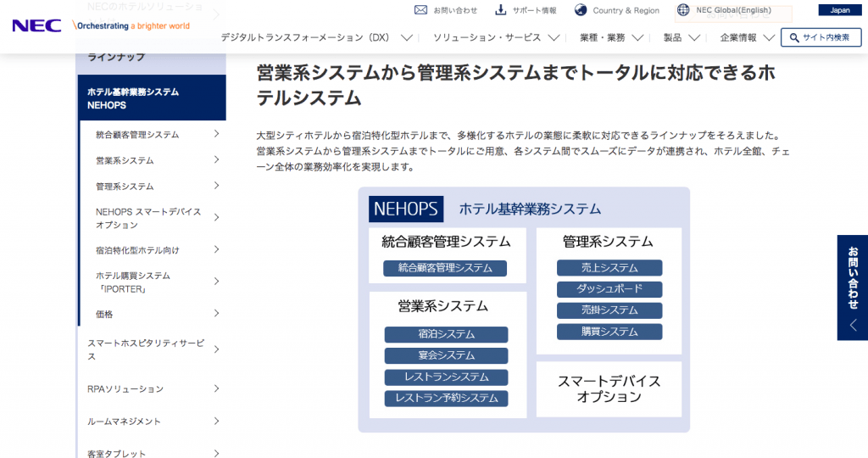
Task: Click the chevron next to ルームマネジメント
Action: click(x=216, y=422)
